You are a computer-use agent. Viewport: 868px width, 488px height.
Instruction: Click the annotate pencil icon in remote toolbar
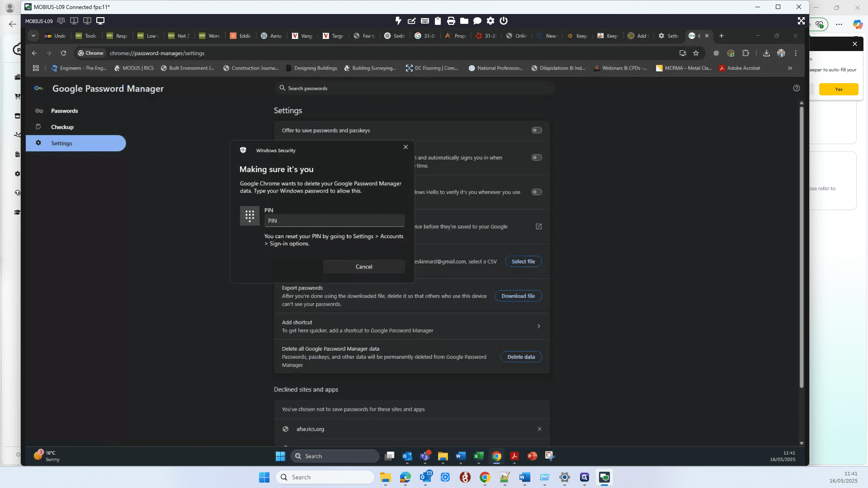click(411, 21)
